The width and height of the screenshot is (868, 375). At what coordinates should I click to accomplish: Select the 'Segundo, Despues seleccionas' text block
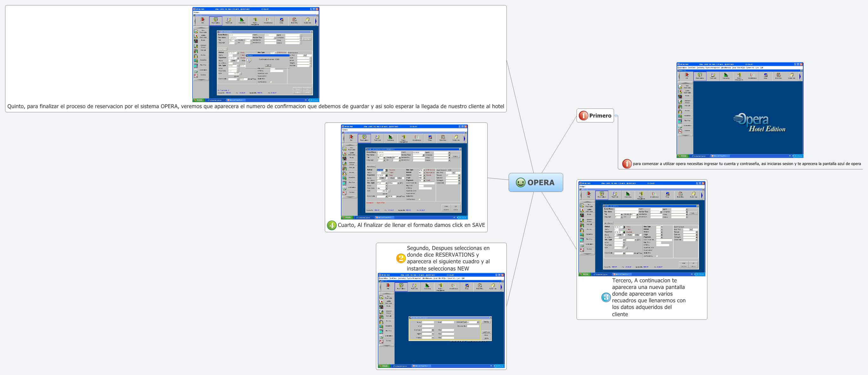point(448,258)
